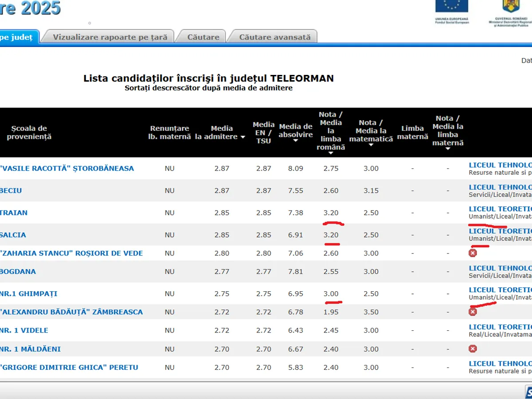Click sort arrow under Nota limba maternă
This screenshot has height=399, width=532.
[x=448, y=149]
